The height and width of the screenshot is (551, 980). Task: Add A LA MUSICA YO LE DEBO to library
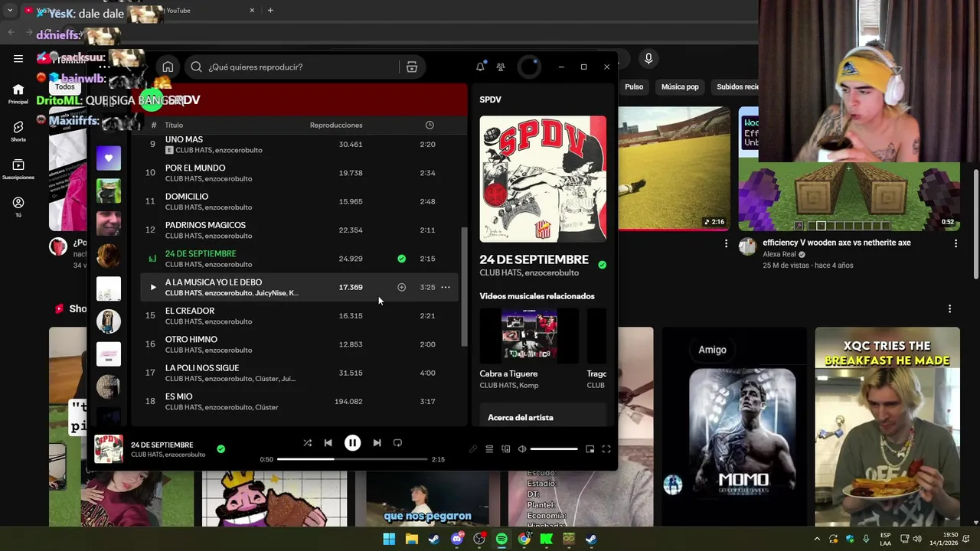(401, 287)
